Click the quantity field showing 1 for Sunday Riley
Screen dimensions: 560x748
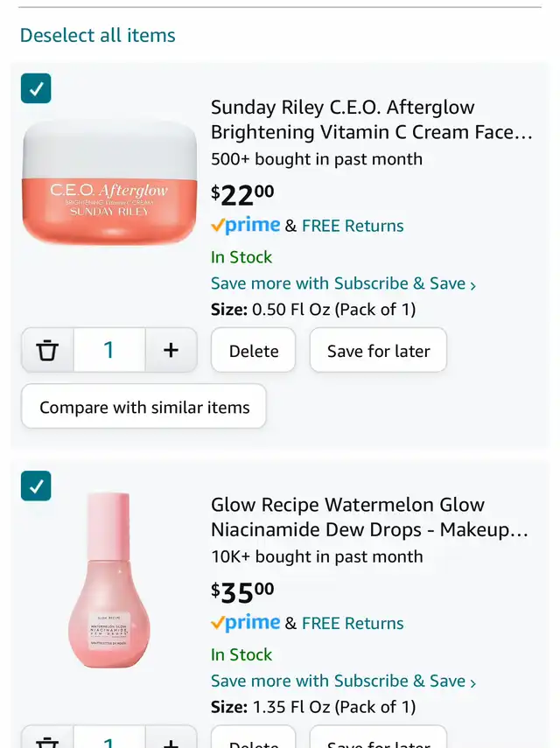(x=109, y=351)
